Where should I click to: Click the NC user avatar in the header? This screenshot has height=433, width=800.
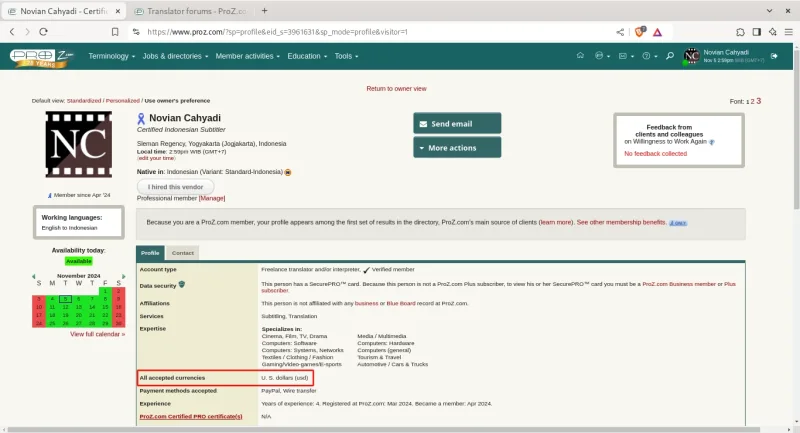click(691, 56)
